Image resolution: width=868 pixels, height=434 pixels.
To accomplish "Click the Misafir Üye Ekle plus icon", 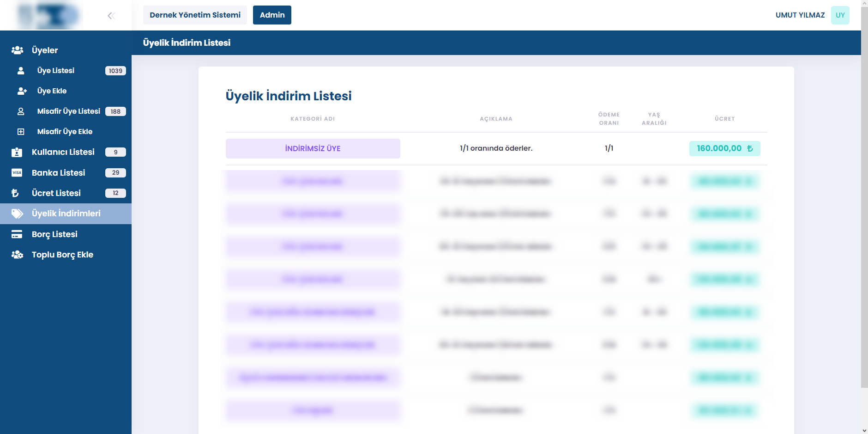I will tap(21, 132).
